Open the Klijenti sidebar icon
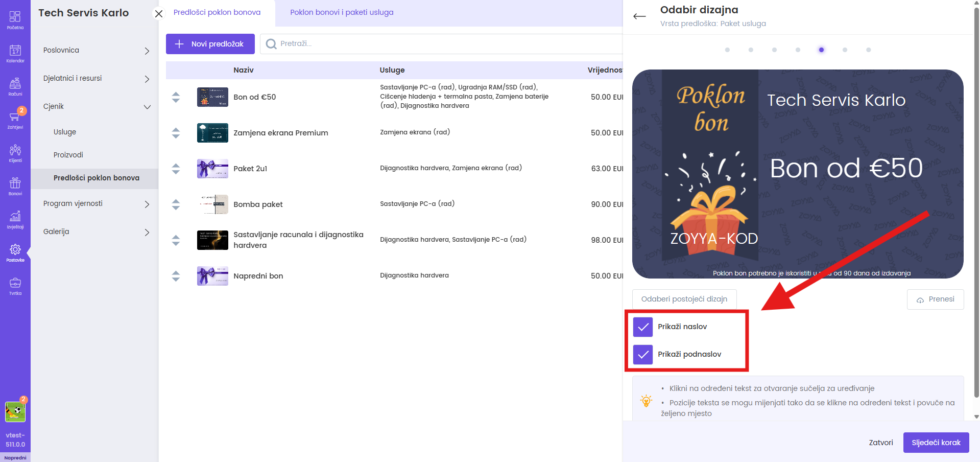This screenshot has width=980, height=462. click(15, 153)
